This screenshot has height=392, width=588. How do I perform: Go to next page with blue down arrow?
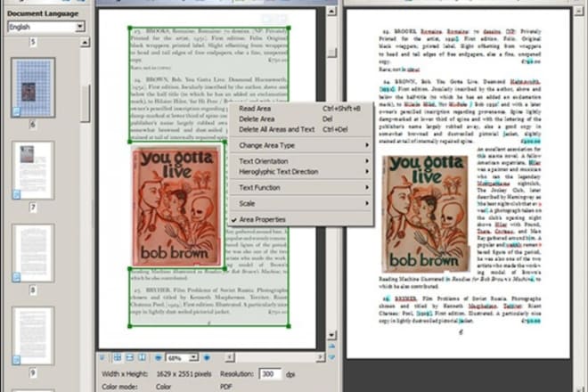331,357
